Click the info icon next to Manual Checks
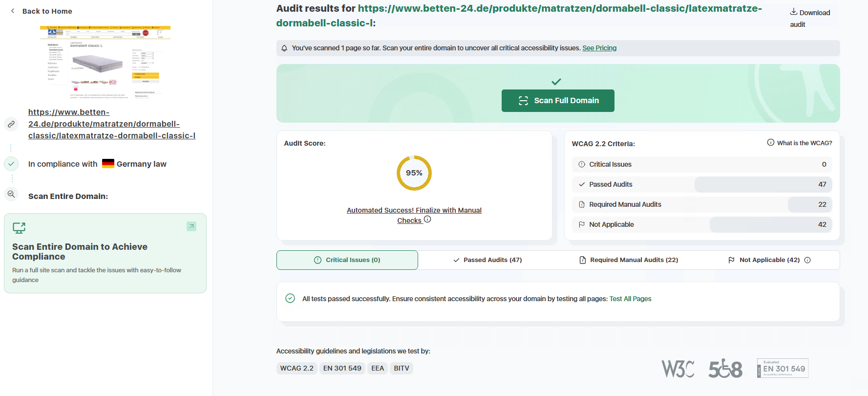The width and height of the screenshot is (868, 396). click(427, 220)
